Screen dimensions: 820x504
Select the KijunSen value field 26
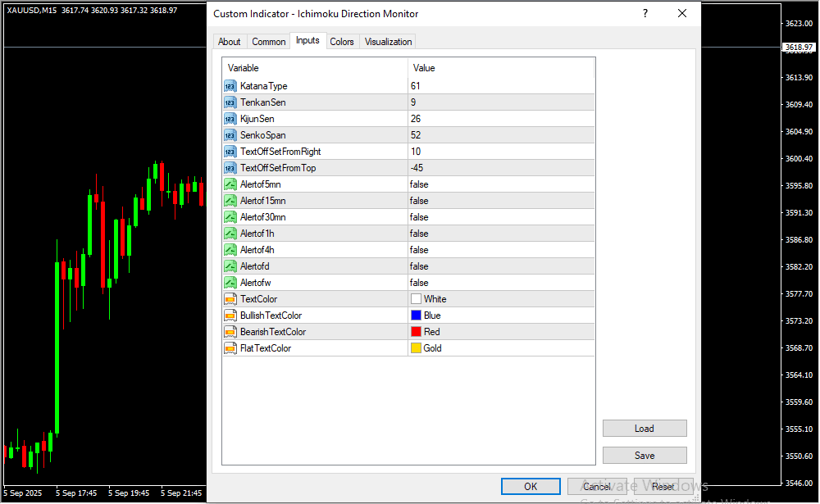click(x=500, y=119)
